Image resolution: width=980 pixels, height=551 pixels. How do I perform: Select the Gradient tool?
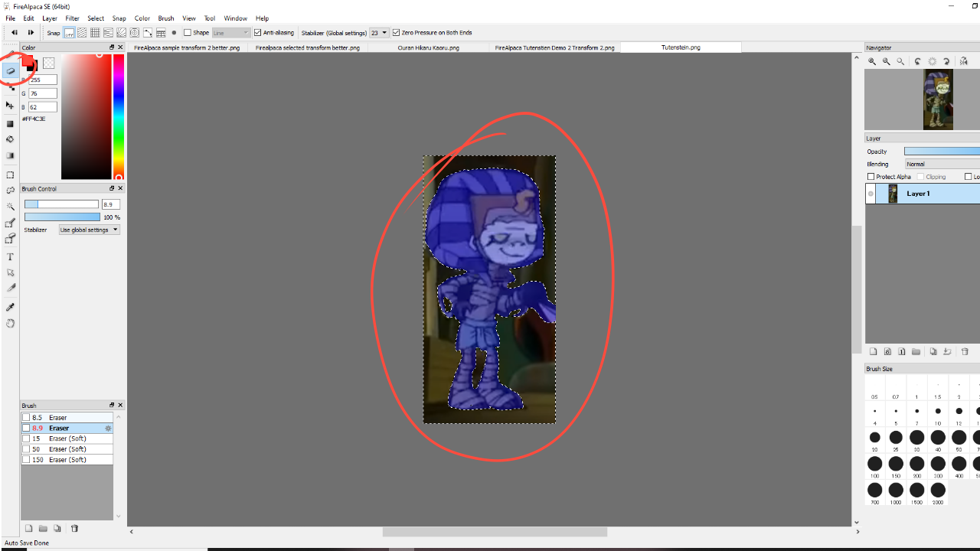11,155
